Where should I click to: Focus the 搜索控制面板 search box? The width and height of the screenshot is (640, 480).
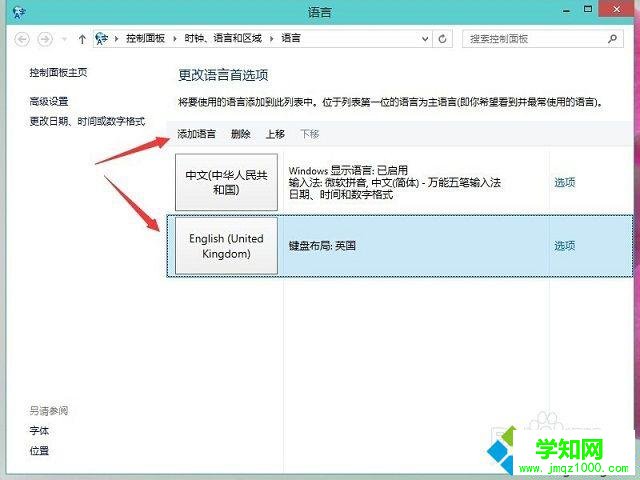tap(542, 39)
